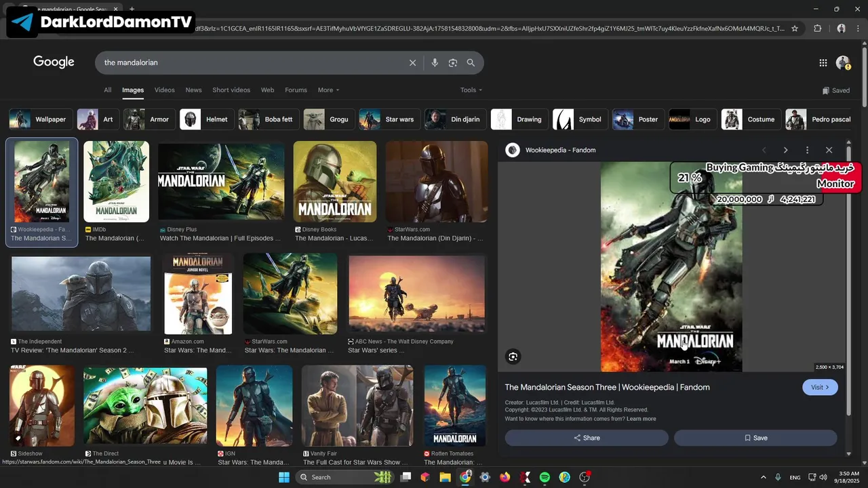Open Firefox from the taskbar
Viewport: 868px width, 488px height.
(505, 477)
